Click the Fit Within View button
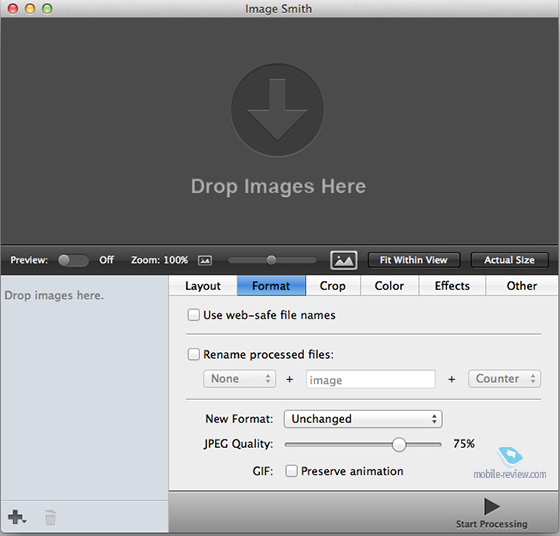Screen dimensions: 560x536 [x=414, y=260]
